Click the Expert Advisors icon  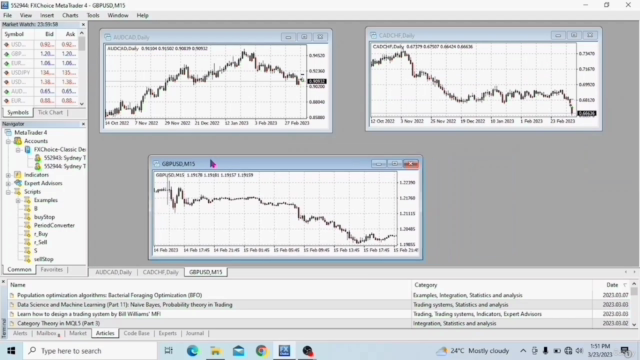pyautogui.click(x=18, y=183)
